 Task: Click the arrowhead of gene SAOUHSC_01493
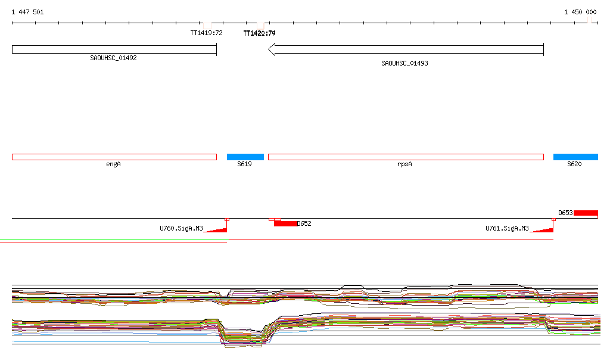(x=272, y=49)
